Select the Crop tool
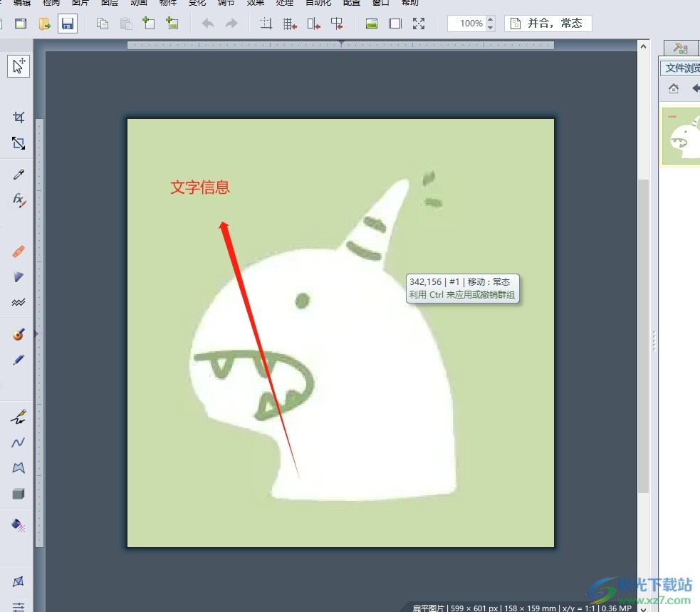 pyautogui.click(x=19, y=117)
